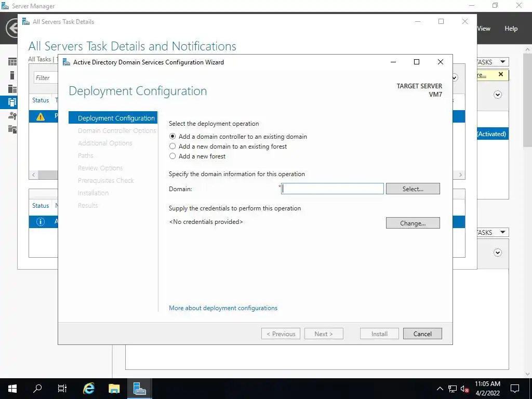
Task: Open File and Storage Services sidebar icon
Action: [12, 129]
